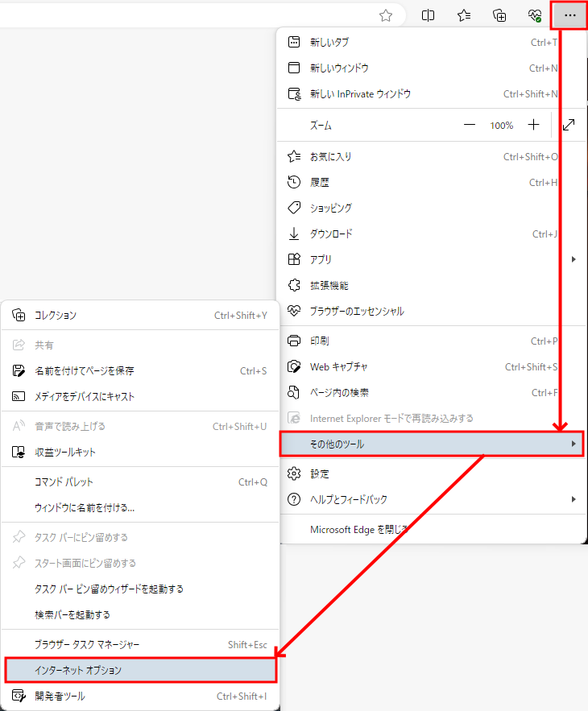Expand the ヘルプとフィードバック submenu arrow

pyautogui.click(x=574, y=499)
